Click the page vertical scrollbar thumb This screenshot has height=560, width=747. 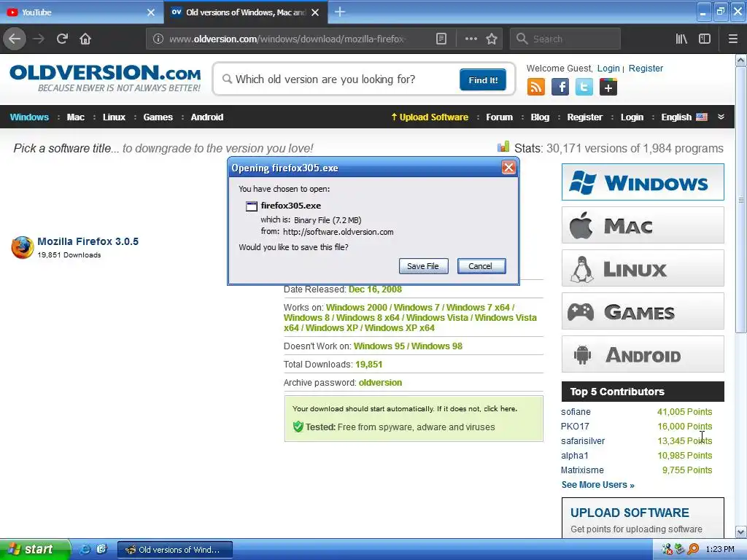click(741, 200)
